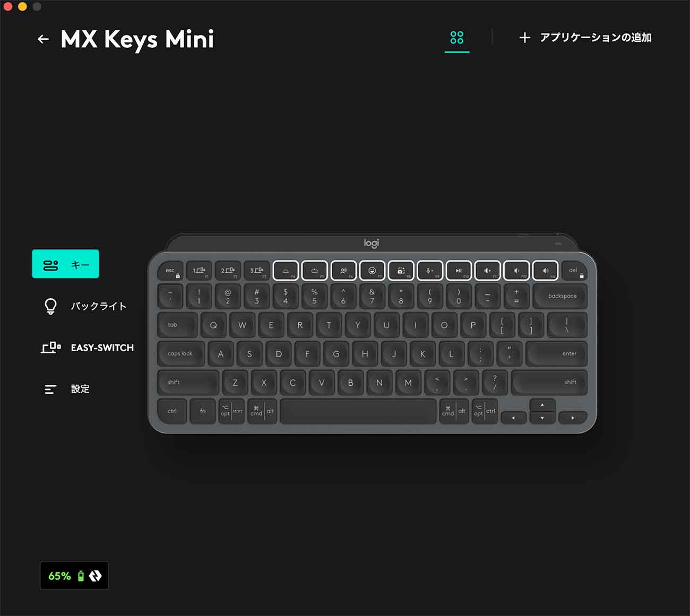Select the emoji F7 key
This screenshot has height=616, width=690.
372,271
